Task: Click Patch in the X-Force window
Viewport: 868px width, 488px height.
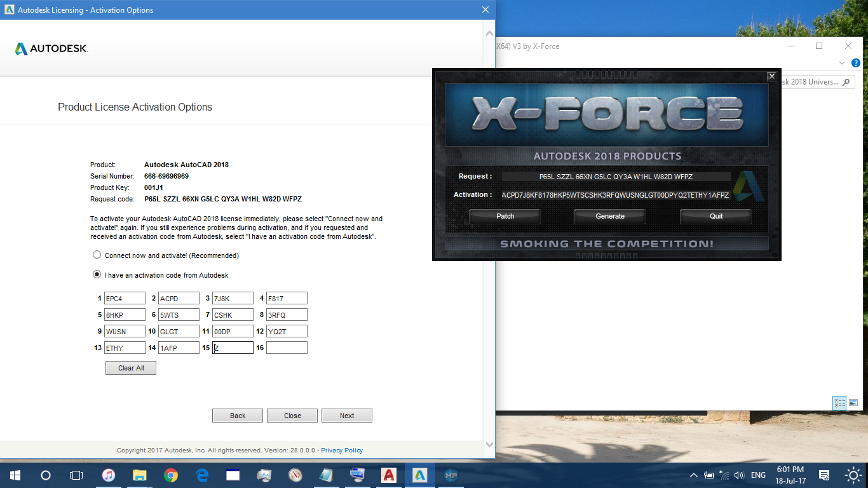Action: [505, 216]
